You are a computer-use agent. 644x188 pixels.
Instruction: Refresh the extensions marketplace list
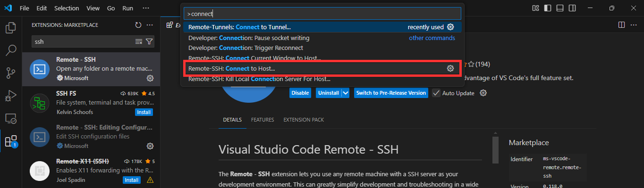pyautogui.click(x=138, y=25)
